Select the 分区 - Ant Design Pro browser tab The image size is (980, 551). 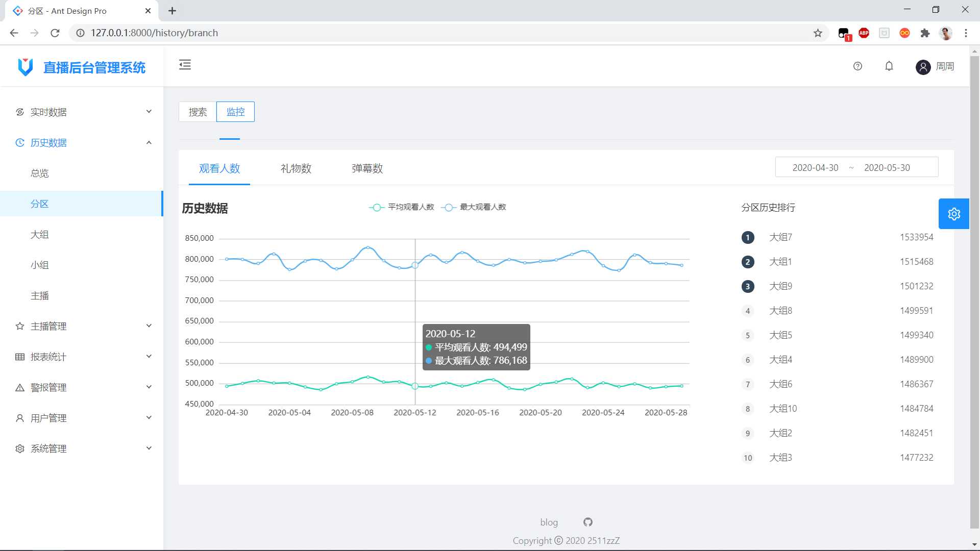(82, 11)
